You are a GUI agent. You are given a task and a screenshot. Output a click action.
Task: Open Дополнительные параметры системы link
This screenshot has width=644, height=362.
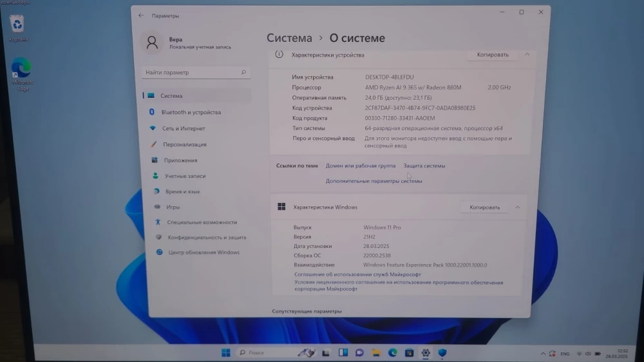374,181
